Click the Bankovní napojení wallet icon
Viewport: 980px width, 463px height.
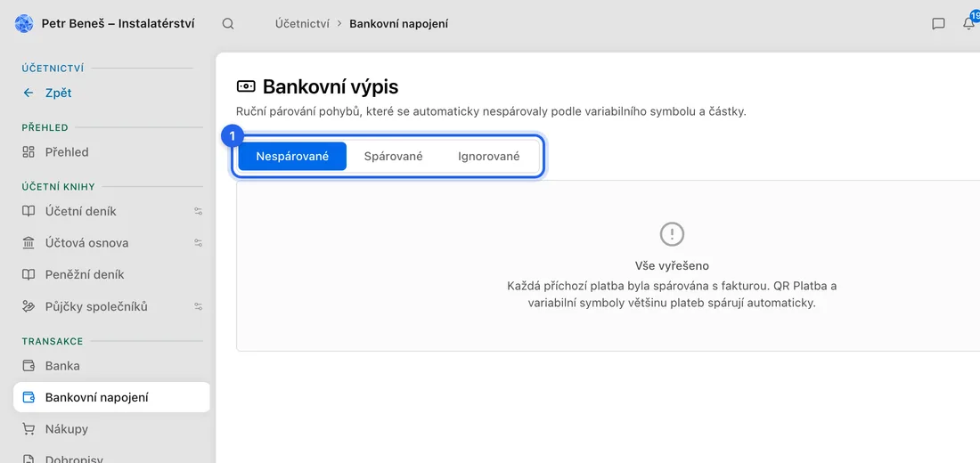(29, 397)
